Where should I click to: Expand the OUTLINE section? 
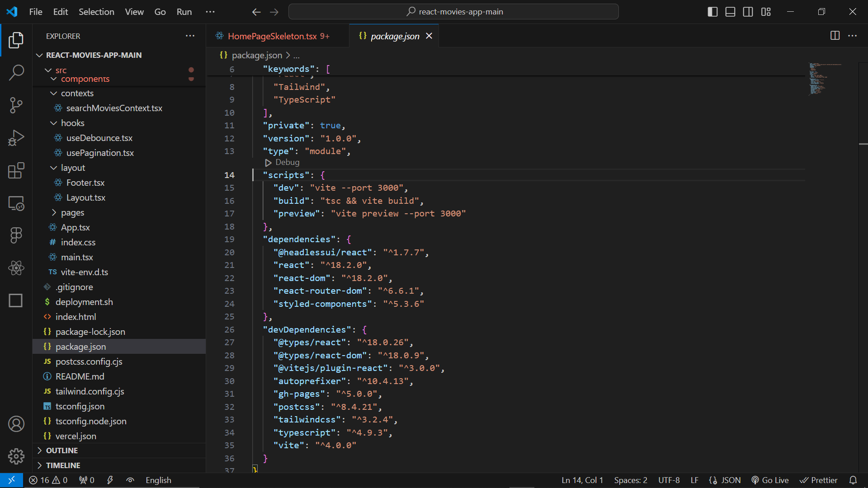(62, 450)
